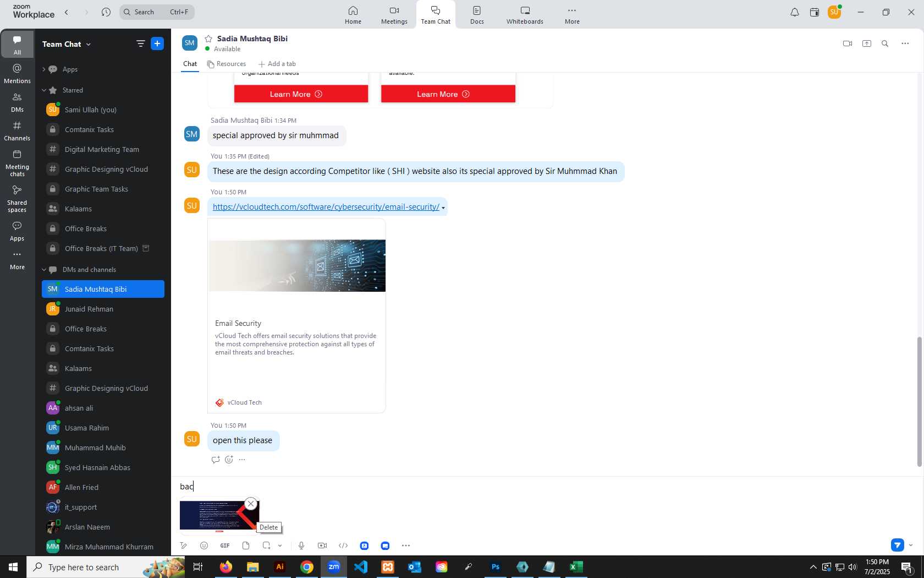Search within this chat
This screenshot has height=578, width=924.
pos(885,43)
